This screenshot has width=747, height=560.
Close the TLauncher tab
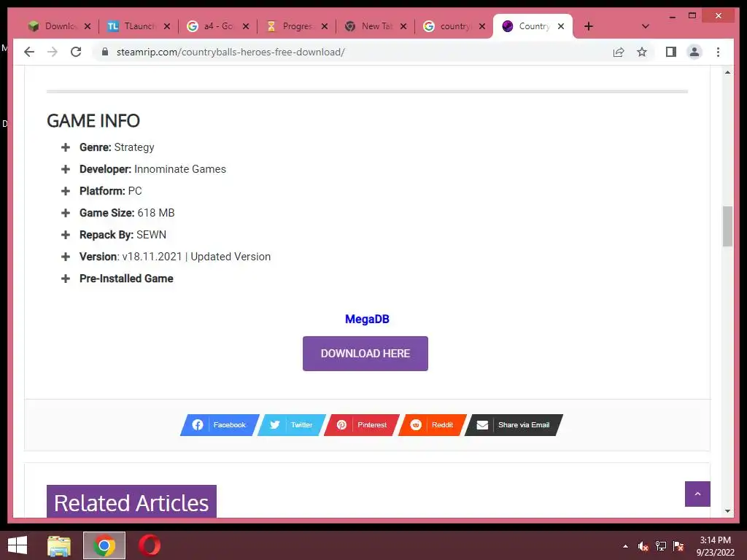(x=167, y=26)
